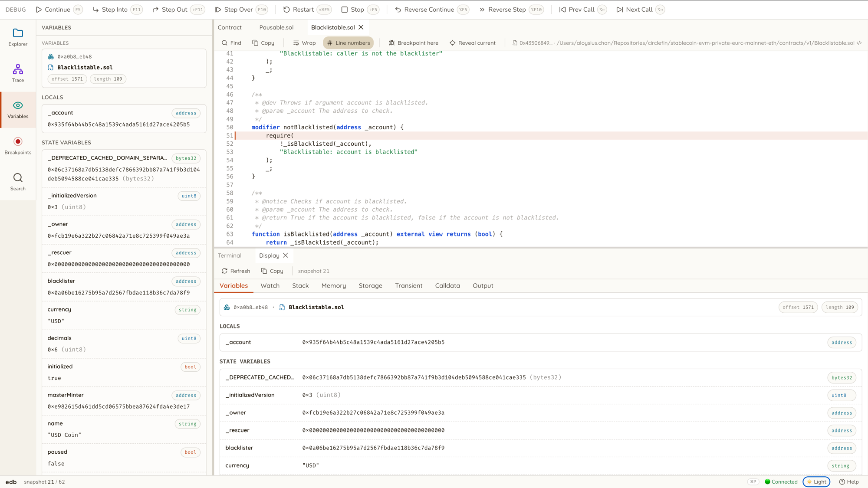Viewport: 868px width, 488px height.
Task: Click Reverse Step button
Action: coord(511,10)
